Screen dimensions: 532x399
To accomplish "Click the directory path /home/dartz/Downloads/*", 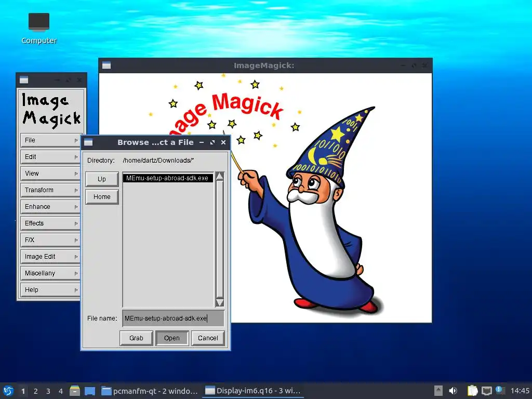I will pyautogui.click(x=158, y=161).
